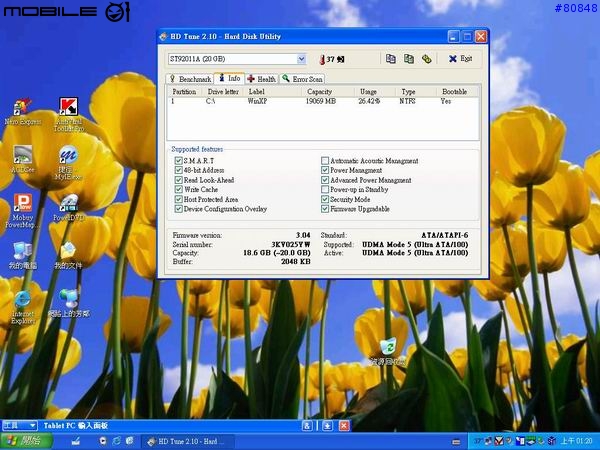Select the serial number value 3KV025YW

tap(291, 244)
